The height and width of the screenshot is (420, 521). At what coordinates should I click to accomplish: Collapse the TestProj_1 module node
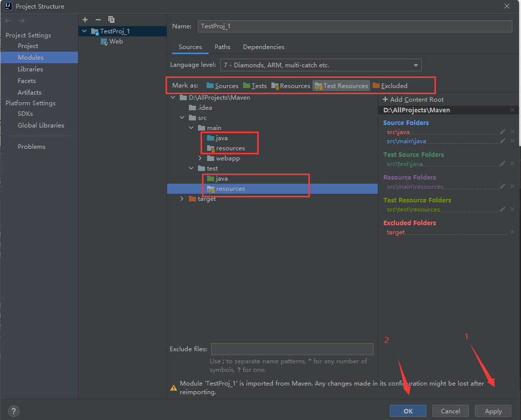85,31
